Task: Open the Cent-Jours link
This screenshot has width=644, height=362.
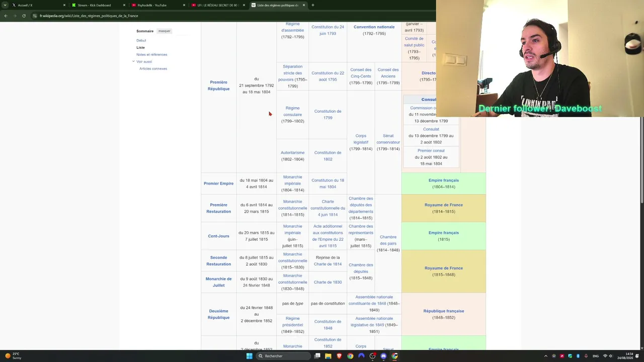Action: [x=218, y=236]
